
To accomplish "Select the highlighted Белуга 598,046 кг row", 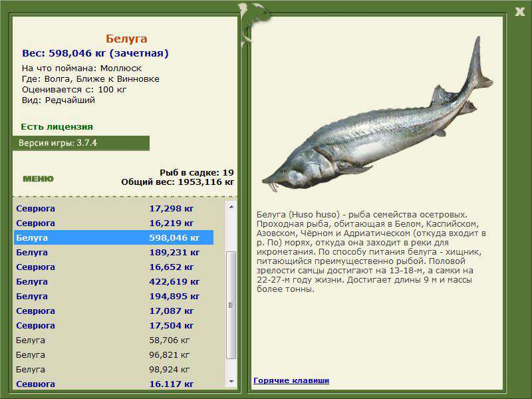I will coord(114,237).
